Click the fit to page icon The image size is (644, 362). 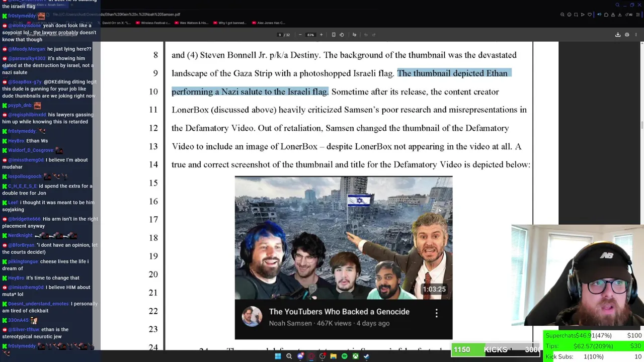(x=334, y=35)
